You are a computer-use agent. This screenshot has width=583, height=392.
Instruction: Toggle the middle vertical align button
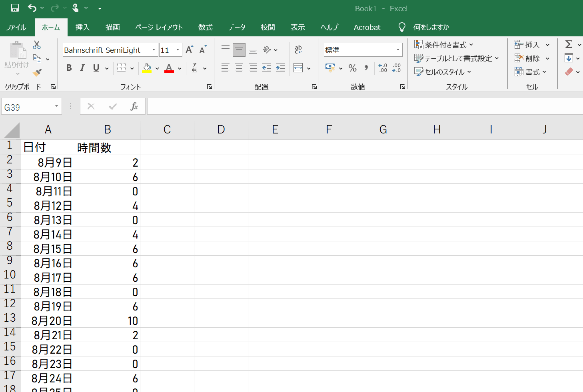tap(239, 50)
